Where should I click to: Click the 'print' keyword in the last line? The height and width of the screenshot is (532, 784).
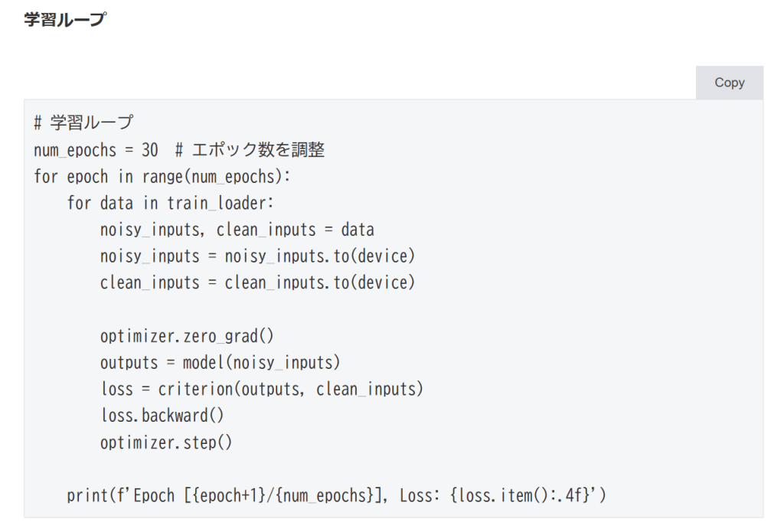[x=87, y=495]
